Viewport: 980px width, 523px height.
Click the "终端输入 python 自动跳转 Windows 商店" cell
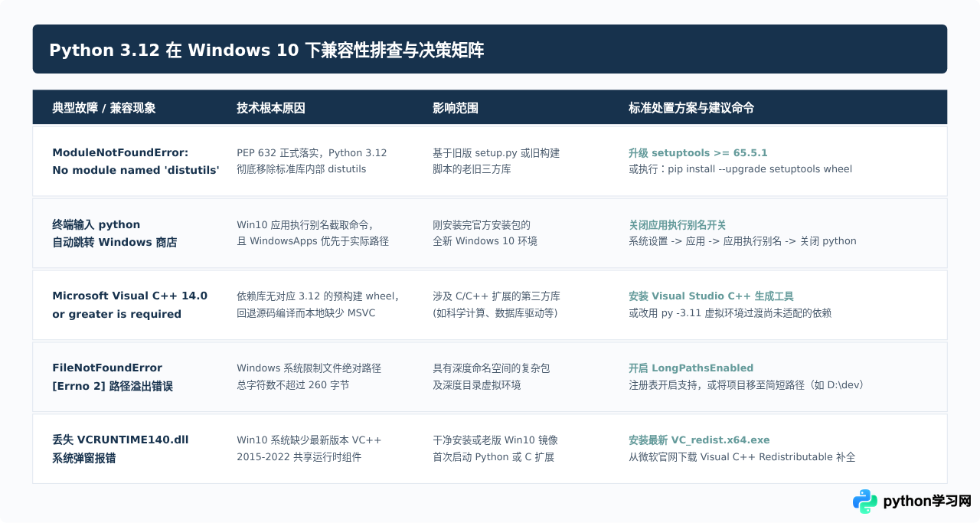[115, 234]
